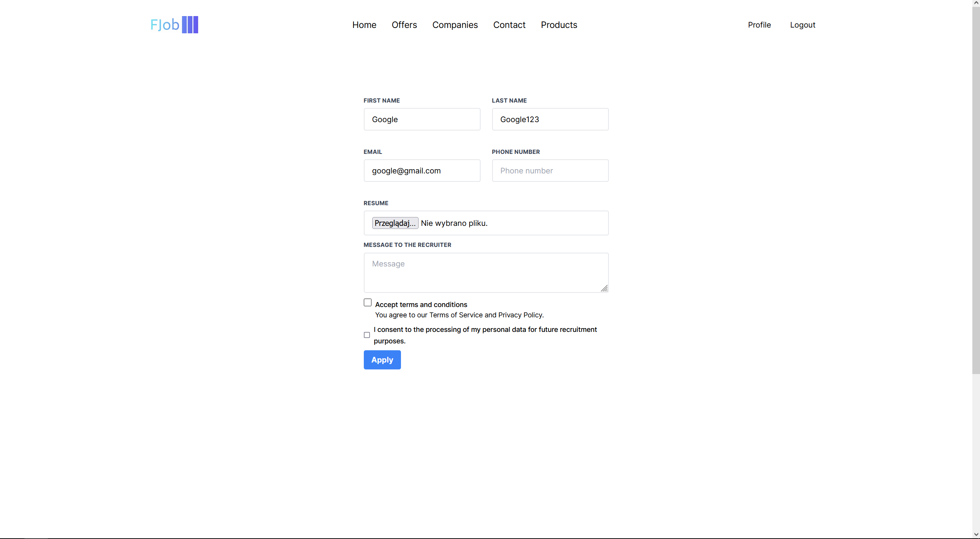This screenshot has height=539, width=980.
Task: Open the Products menu item
Action: point(559,25)
